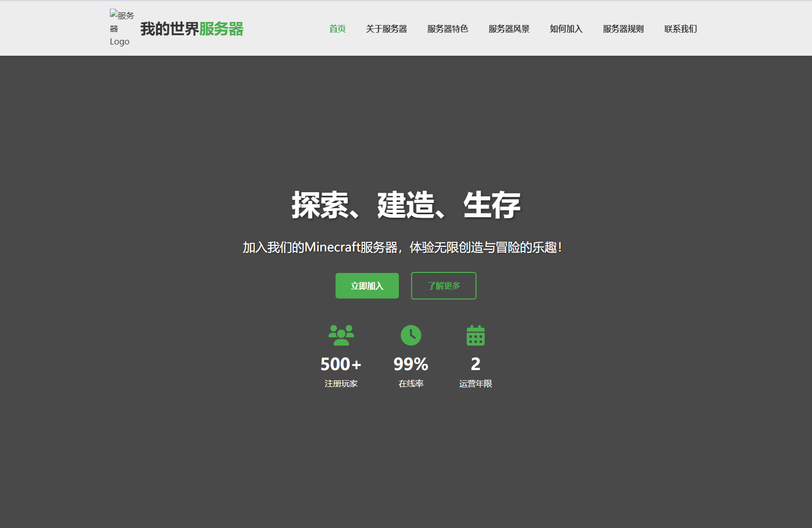Open the 首页 nav item
The image size is (812, 528).
[338, 29]
